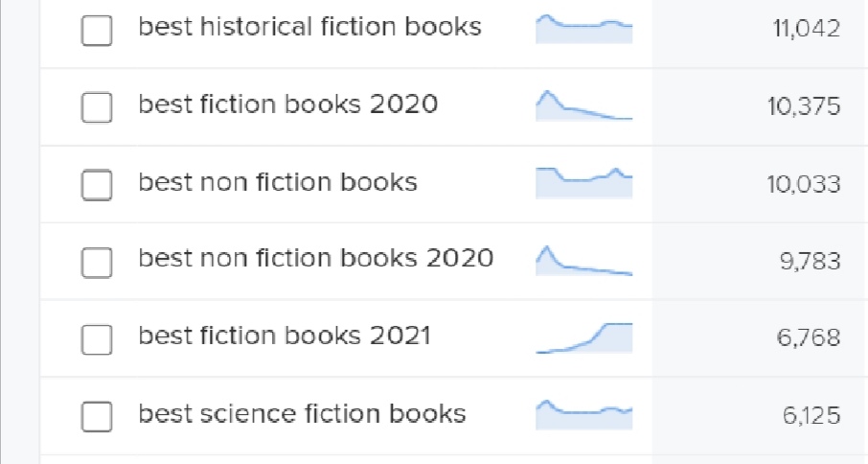The height and width of the screenshot is (464, 868).
Task: Click the 11,042 search volume value
Action: (807, 29)
